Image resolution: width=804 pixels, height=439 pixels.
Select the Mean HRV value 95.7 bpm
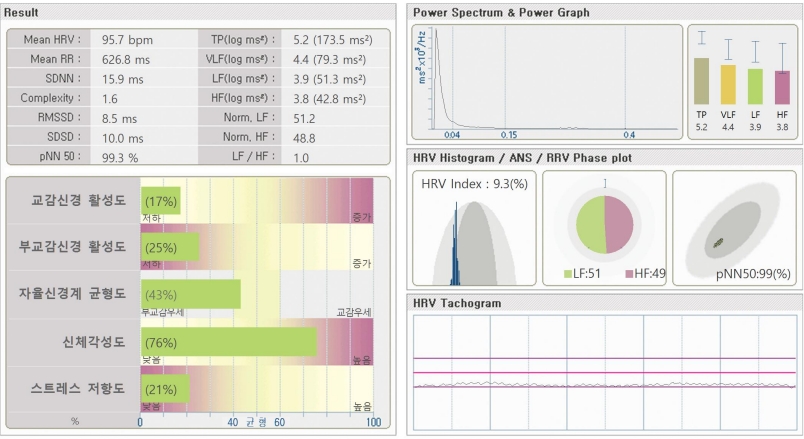click(126, 39)
